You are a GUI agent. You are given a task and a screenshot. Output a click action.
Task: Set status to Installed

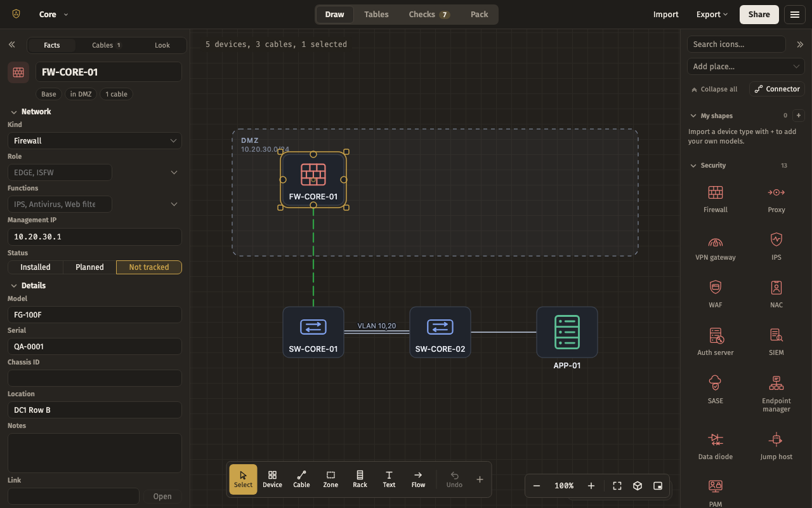[x=36, y=267]
